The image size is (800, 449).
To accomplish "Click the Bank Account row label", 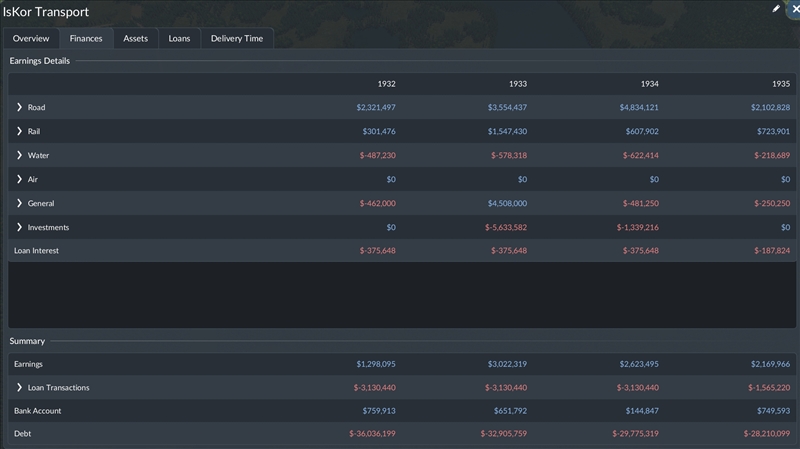I will [x=37, y=411].
